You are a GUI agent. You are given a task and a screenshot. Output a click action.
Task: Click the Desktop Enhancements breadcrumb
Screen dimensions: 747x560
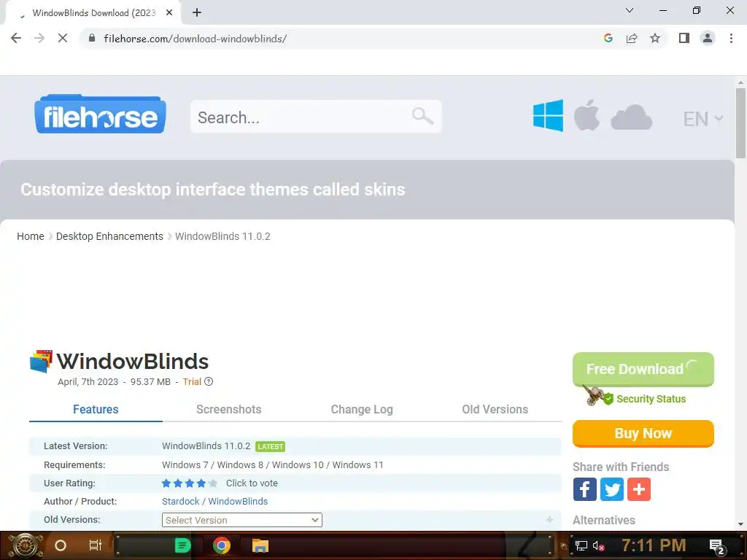pos(109,236)
